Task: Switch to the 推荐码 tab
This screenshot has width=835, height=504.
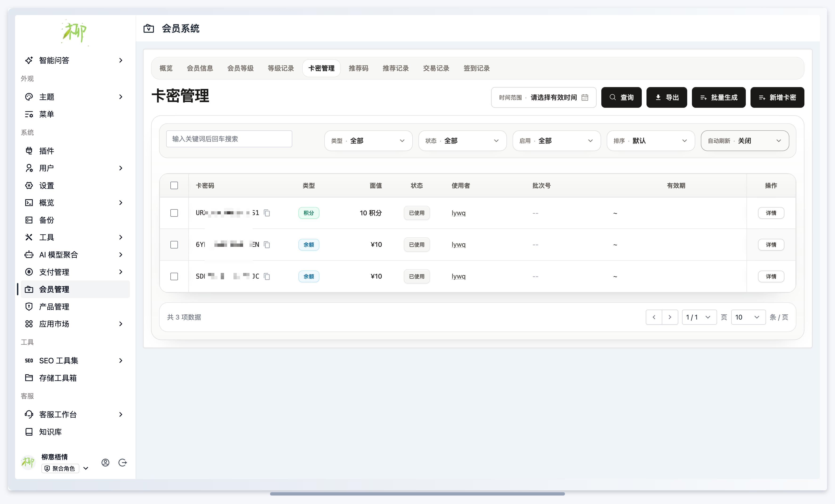Action: (x=358, y=68)
